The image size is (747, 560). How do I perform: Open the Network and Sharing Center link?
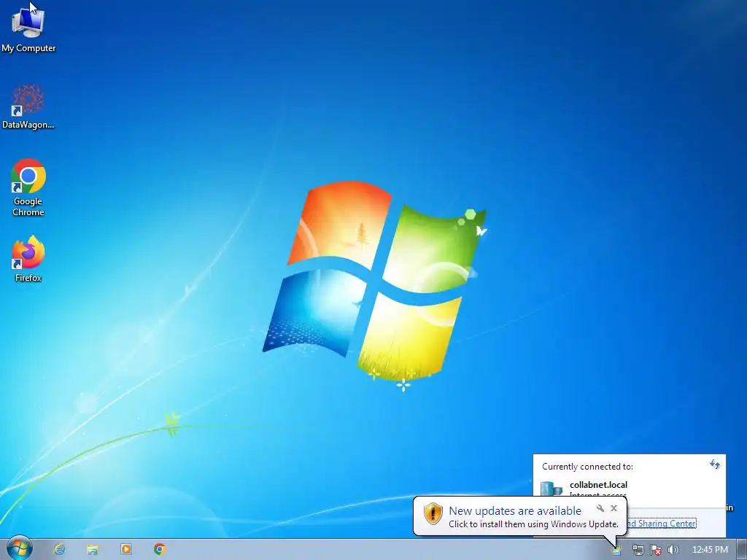point(662,524)
